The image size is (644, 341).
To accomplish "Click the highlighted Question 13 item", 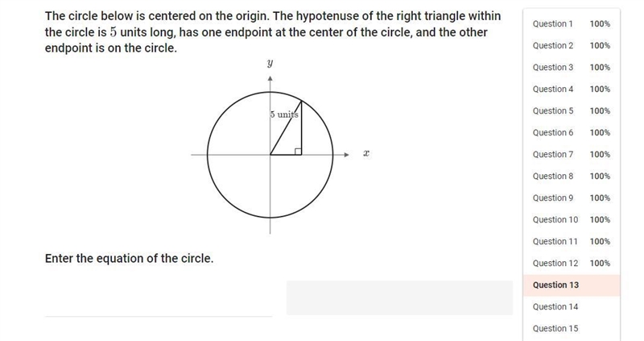I will [x=572, y=285].
